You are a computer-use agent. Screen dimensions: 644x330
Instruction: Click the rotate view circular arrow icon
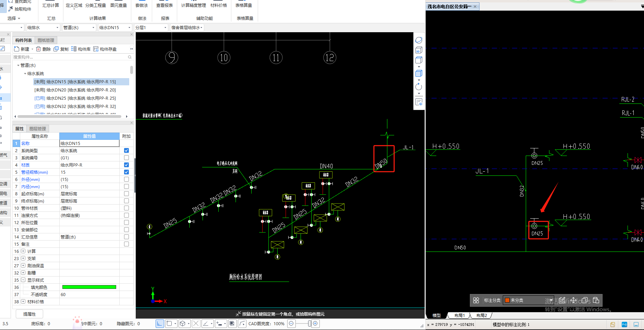click(418, 87)
